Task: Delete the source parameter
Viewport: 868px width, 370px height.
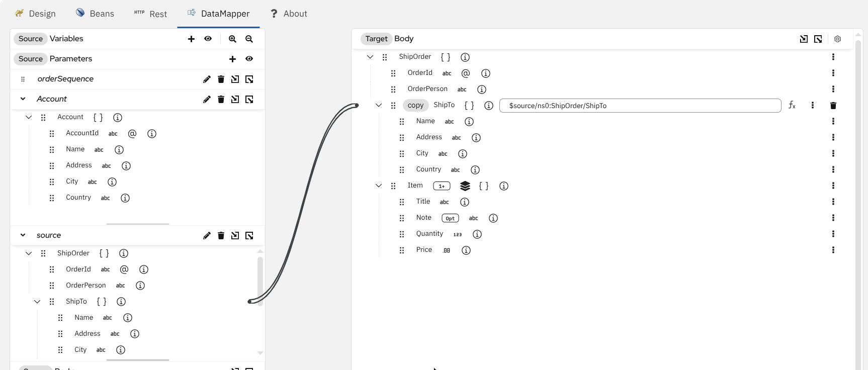Action: [221, 235]
